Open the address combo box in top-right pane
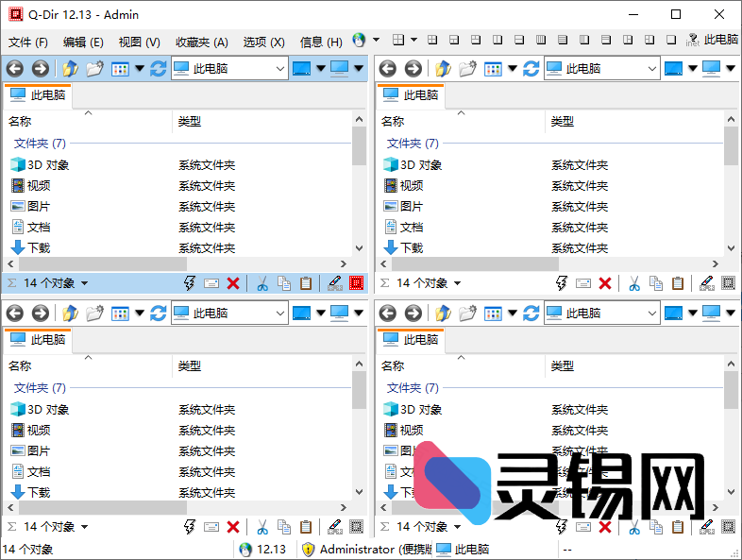 (602, 69)
